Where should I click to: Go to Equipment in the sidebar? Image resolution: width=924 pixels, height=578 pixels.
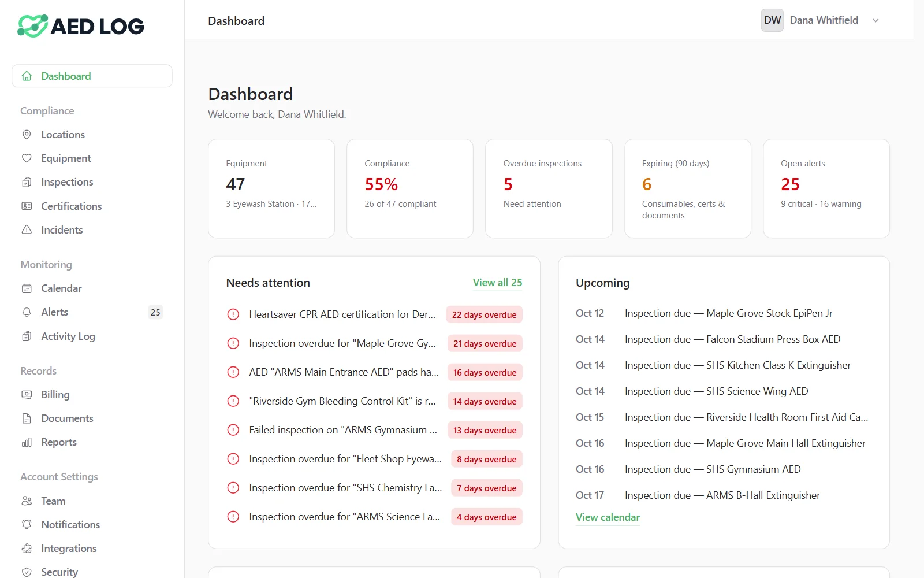92,158
